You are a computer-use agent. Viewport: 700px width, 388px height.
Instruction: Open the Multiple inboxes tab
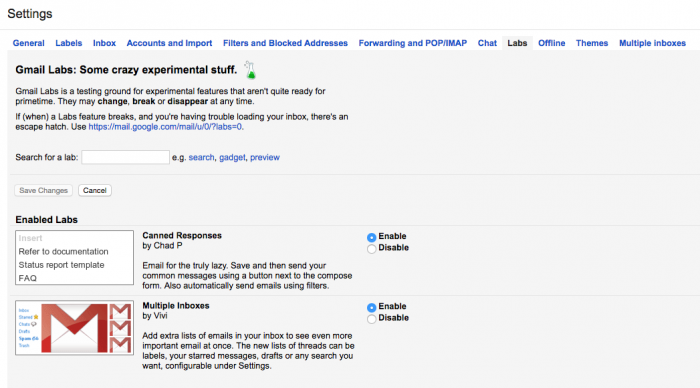point(652,43)
